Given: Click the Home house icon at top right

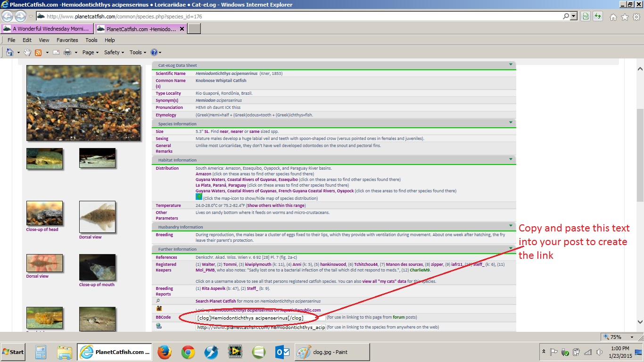Looking at the screenshot, I should [x=613, y=17].
